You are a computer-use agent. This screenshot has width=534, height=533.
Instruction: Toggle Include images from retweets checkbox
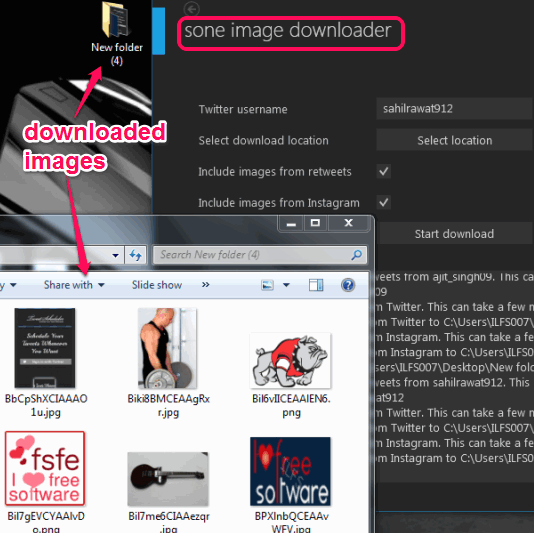384,171
